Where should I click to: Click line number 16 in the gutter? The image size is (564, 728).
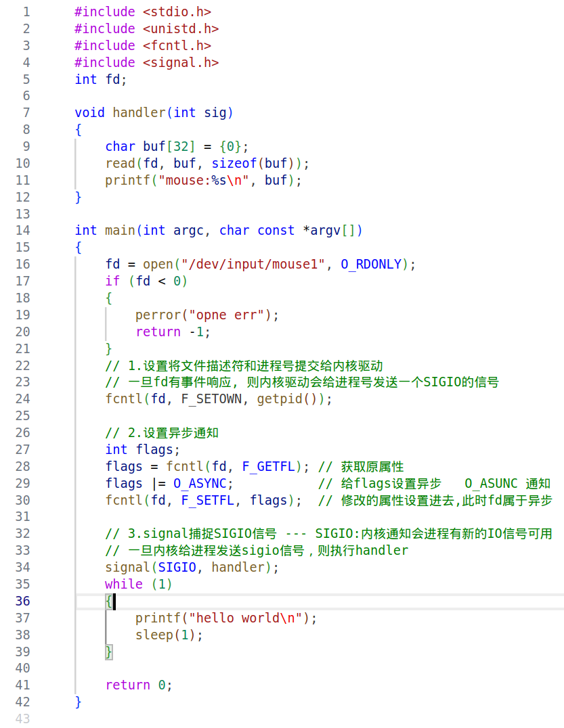tap(23, 264)
